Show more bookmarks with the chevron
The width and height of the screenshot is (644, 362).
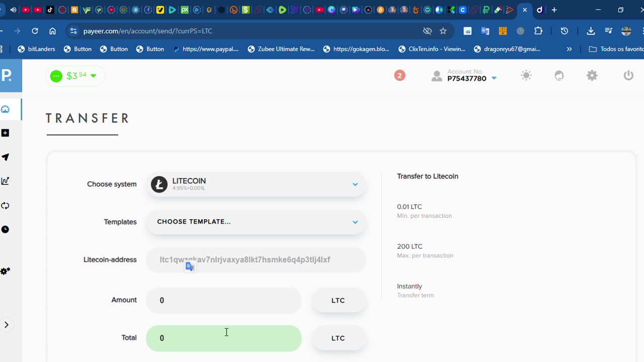[x=569, y=49]
